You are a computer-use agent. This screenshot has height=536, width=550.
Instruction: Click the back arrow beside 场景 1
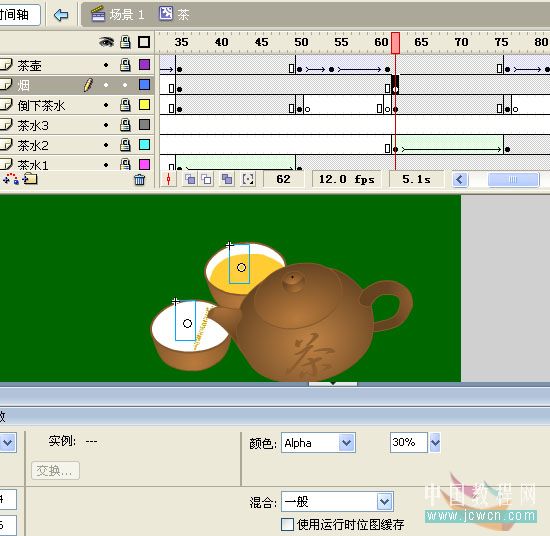tap(61, 15)
